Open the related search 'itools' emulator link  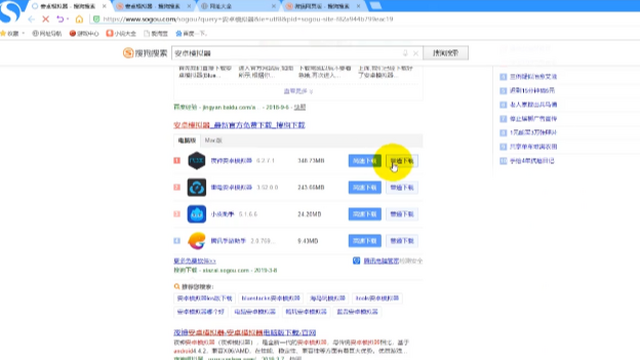click(377, 298)
